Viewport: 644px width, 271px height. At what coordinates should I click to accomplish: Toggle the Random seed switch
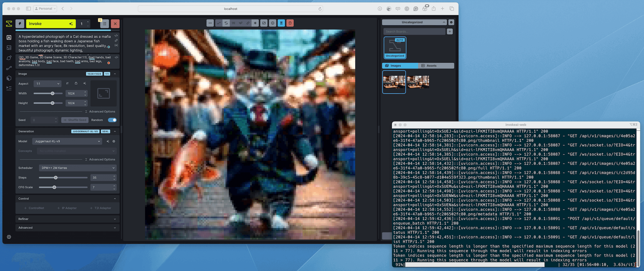pyautogui.click(x=112, y=120)
